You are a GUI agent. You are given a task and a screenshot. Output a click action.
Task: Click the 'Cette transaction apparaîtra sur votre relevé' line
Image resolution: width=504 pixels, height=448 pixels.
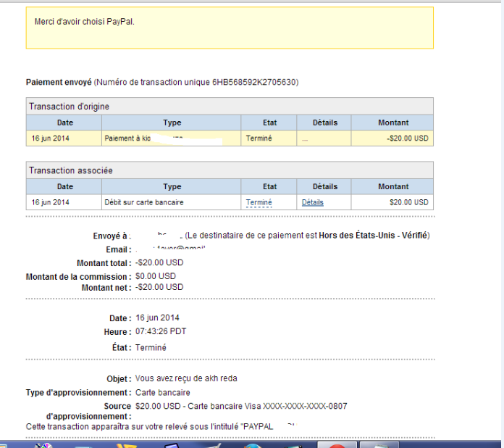pyautogui.click(x=149, y=427)
